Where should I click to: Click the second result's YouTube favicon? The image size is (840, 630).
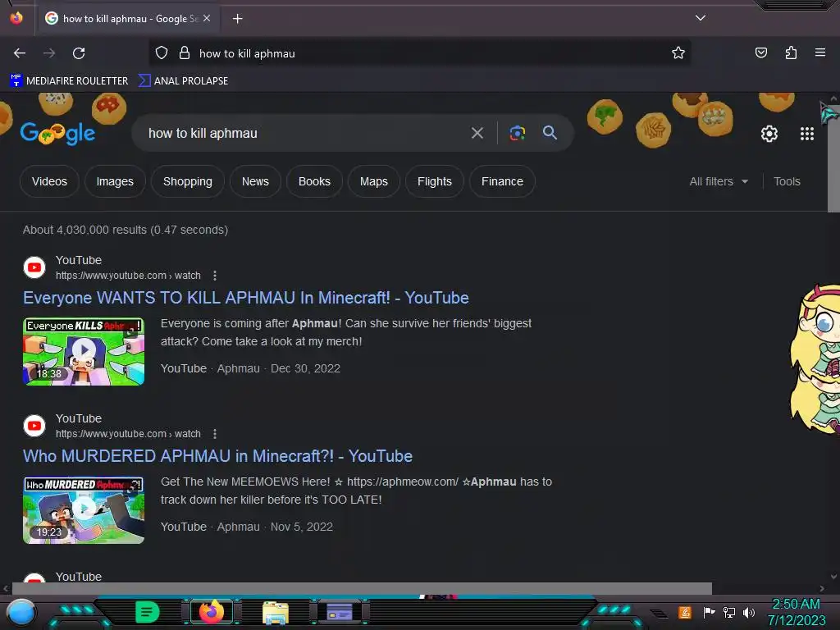(34, 426)
